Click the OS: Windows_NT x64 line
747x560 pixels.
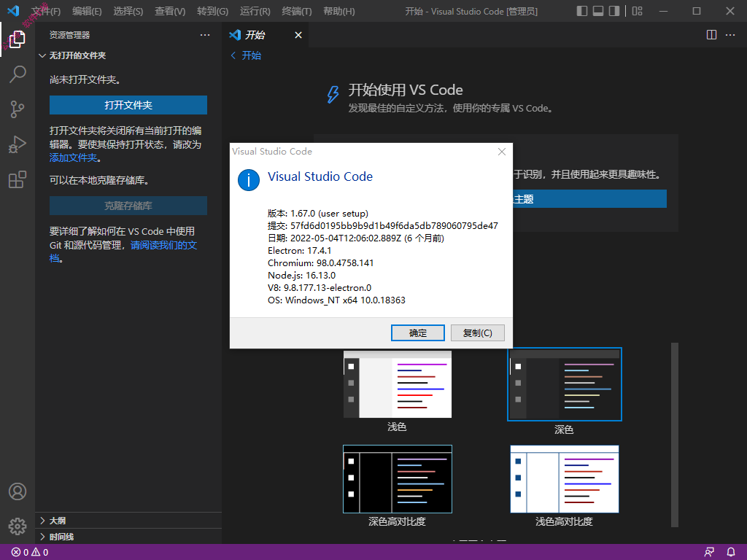[x=336, y=300]
